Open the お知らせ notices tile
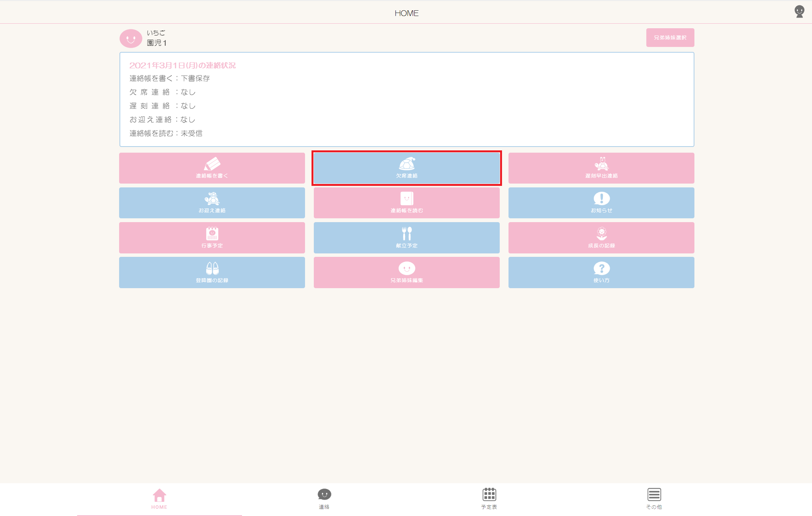 pyautogui.click(x=601, y=203)
